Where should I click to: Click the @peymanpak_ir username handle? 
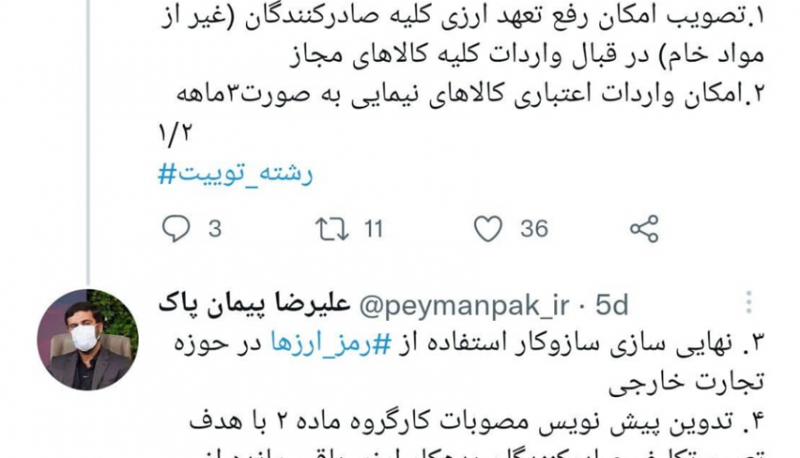tap(464, 306)
